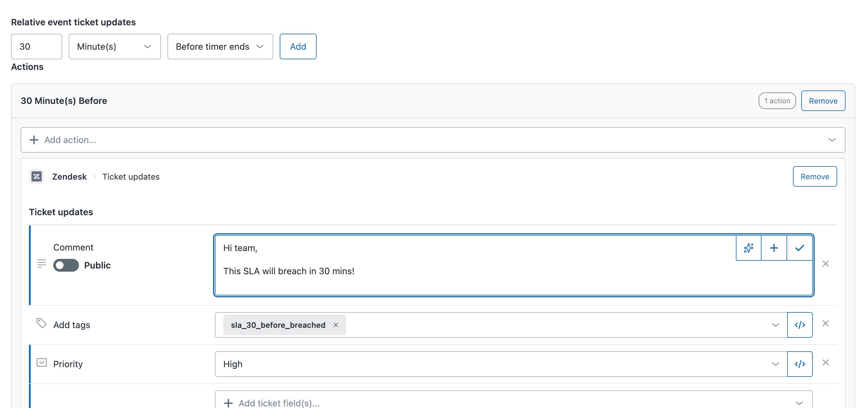868x408 pixels.
Task: Click the Ticket updates breadcrumb text
Action: click(131, 176)
